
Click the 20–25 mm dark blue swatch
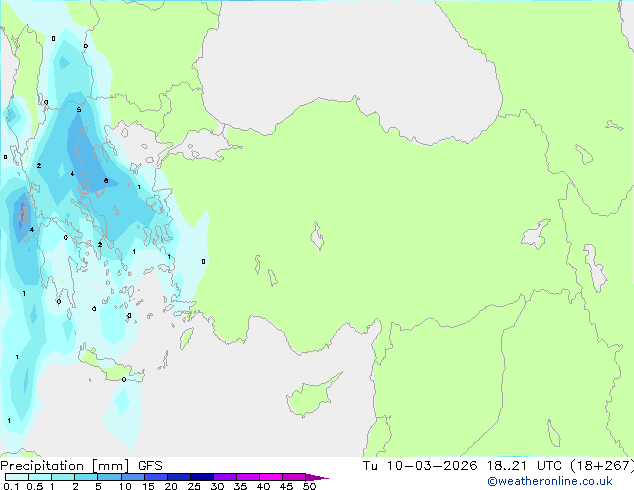coord(179,477)
